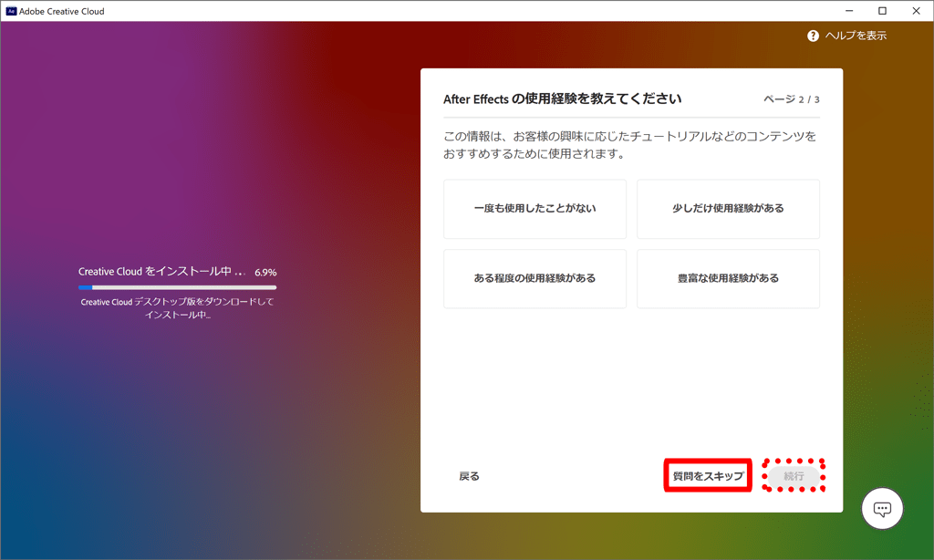Click 質問をスキップ button

[708, 476]
